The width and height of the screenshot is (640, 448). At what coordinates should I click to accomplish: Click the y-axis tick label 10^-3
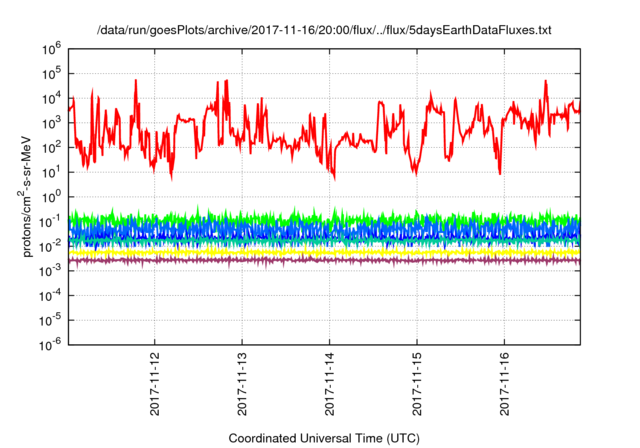click(51, 271)
